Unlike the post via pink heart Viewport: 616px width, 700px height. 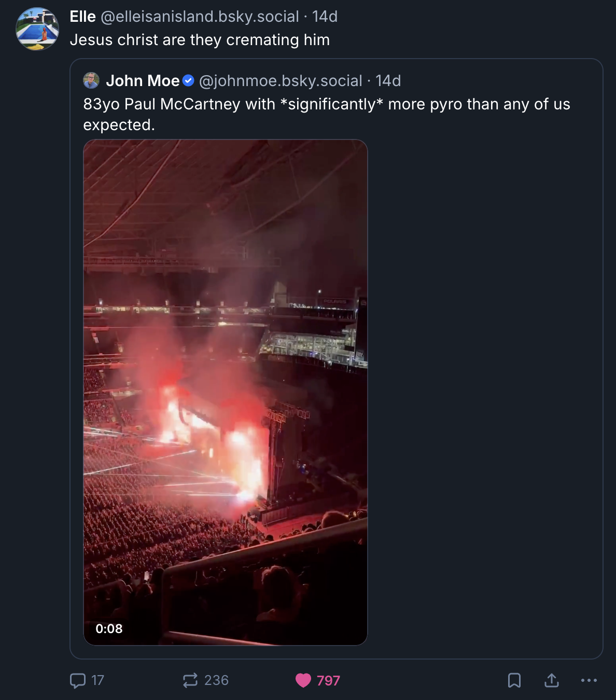click(x=303, y=680)
